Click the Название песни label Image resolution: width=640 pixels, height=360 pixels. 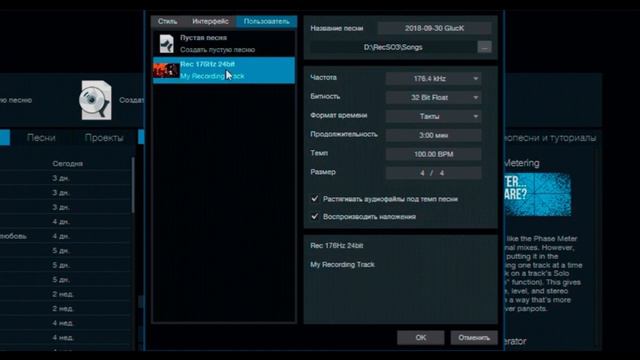pyautogui.click(x=337, y=28)
